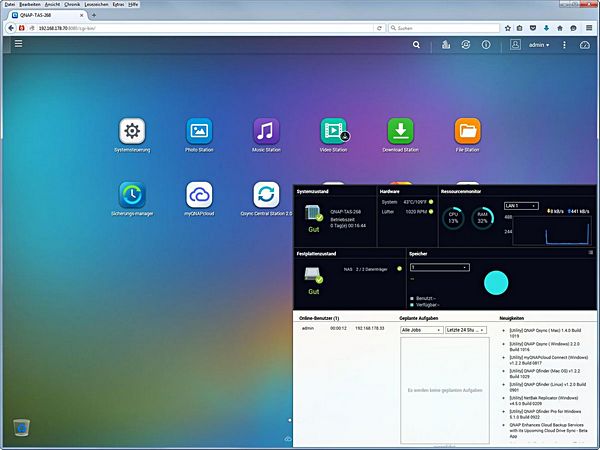This screenshot has width=600, height=450.
Task: Open the bookmarks list clipboard icon
Action: [519, 28]
